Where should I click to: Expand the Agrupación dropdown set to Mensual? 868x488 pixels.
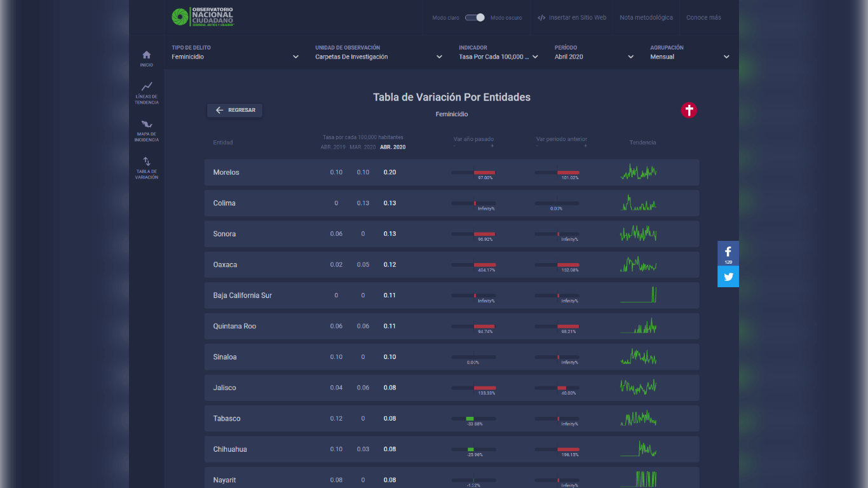point(689,57)
